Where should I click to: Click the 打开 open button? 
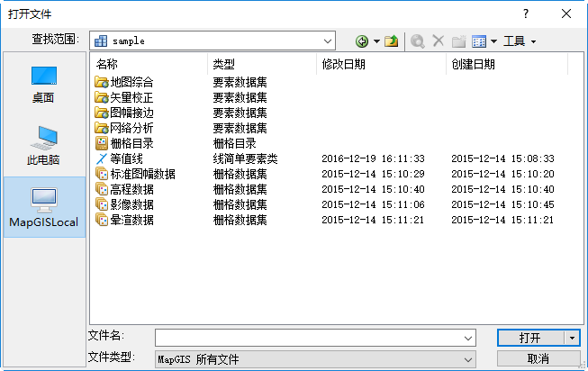click(x=529, y=338)
